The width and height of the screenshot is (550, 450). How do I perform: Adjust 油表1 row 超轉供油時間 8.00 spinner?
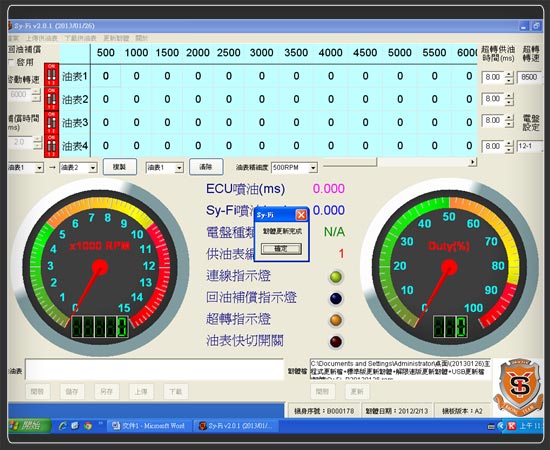coord(509,77)
